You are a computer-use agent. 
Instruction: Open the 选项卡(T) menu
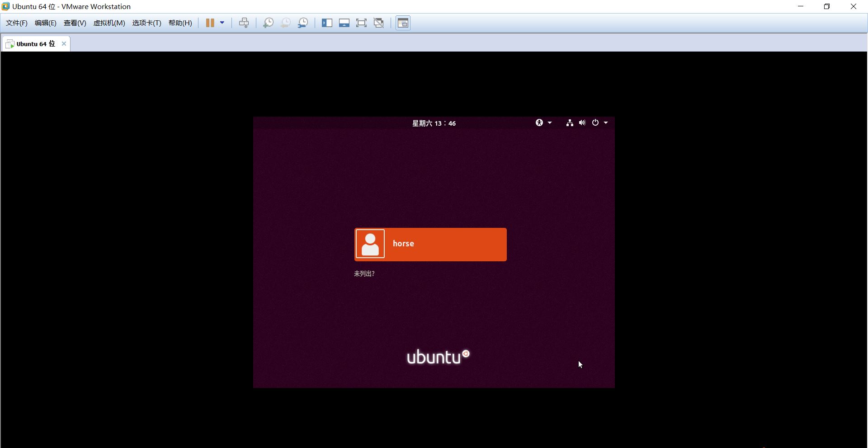click(147, 23)
